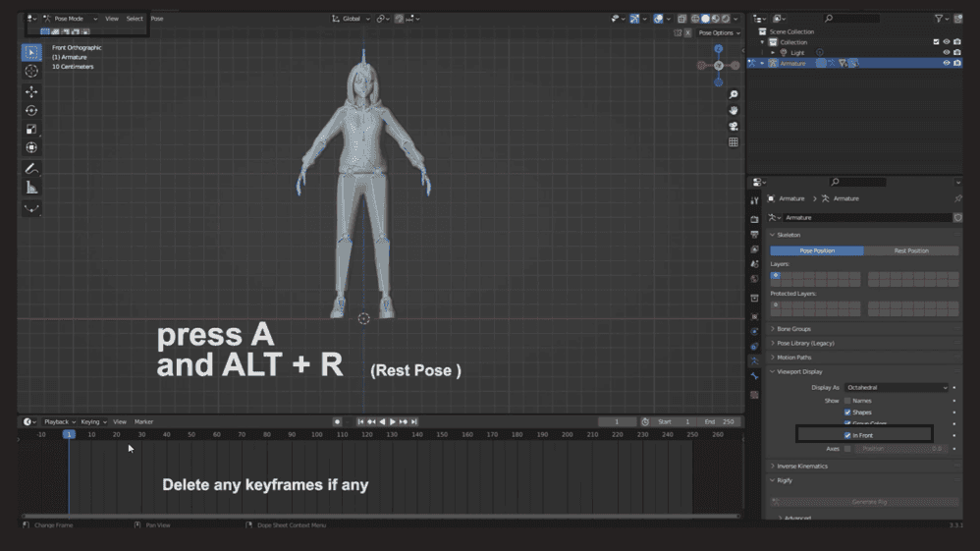This screenshot has height=551, width=980.
Task: Select the Rotate tool
Action: pos(31,110)
